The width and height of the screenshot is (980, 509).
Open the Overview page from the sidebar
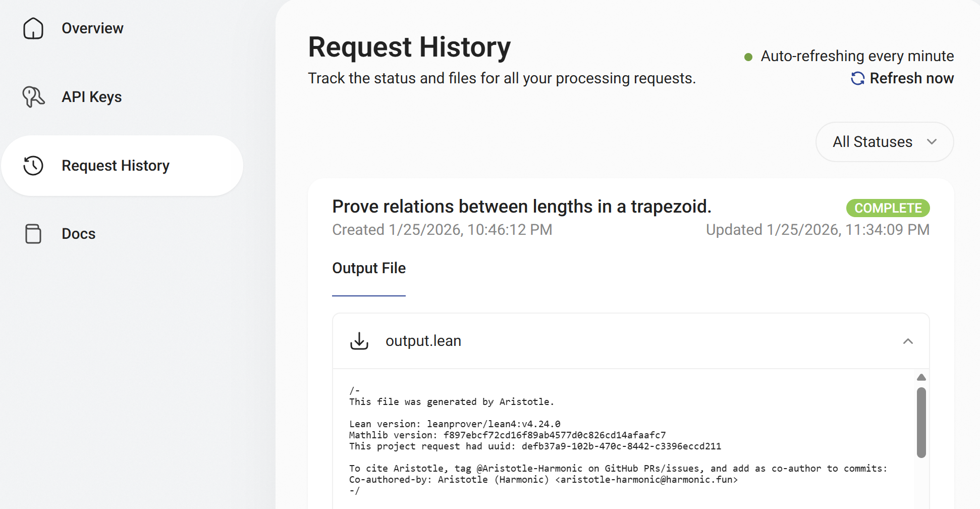click(x=92, y=29)
